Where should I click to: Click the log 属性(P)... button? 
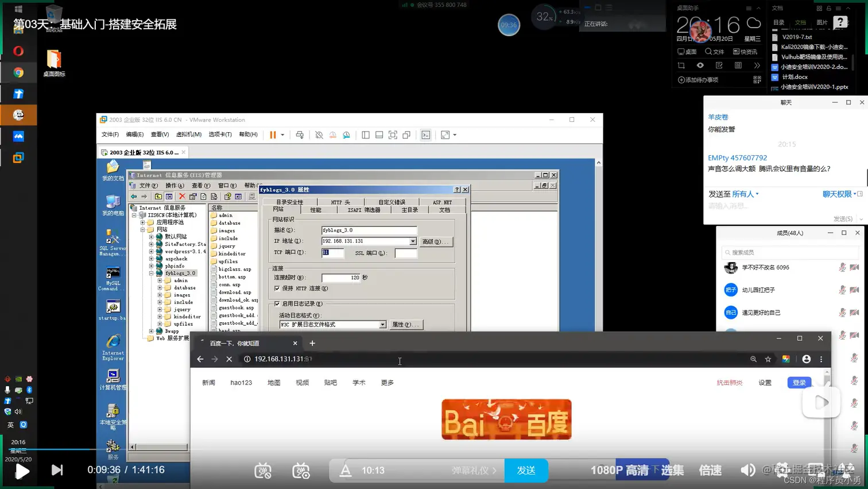[405, 325]
